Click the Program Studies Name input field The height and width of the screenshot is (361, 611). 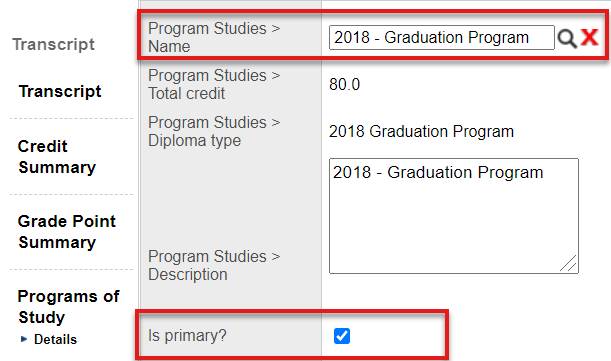click(x=441, y=37)
